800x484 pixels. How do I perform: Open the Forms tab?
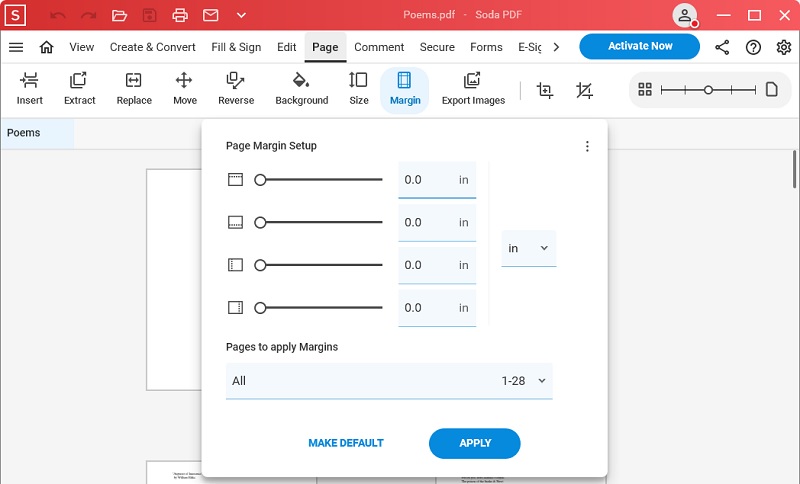[486, 47]
